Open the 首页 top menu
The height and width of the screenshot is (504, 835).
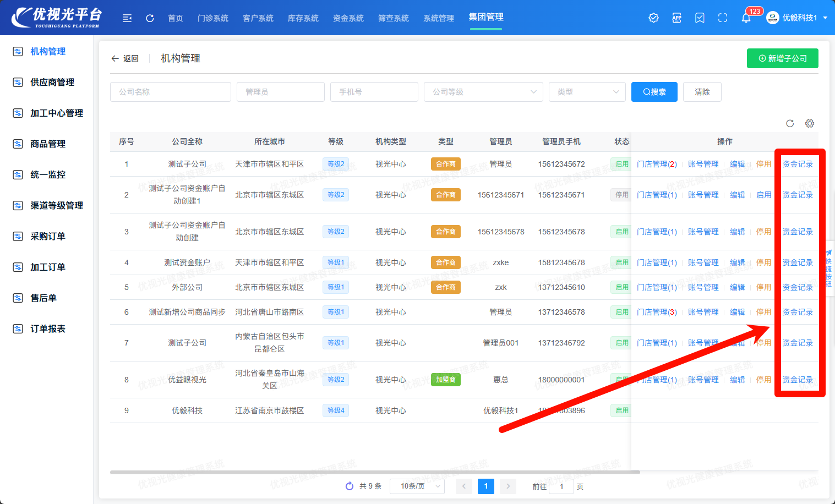pyautogui.click(x=176, y=18)
